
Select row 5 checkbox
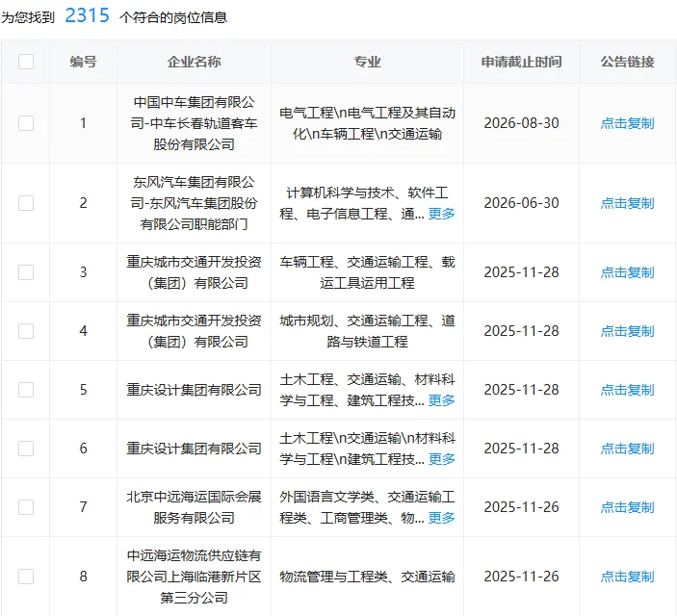click(x=26, y=390)
